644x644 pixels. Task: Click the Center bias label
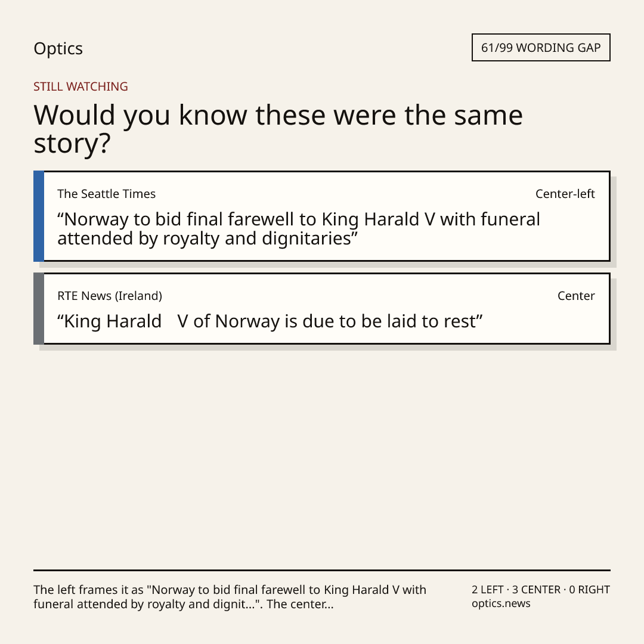[x=576, y=296]
